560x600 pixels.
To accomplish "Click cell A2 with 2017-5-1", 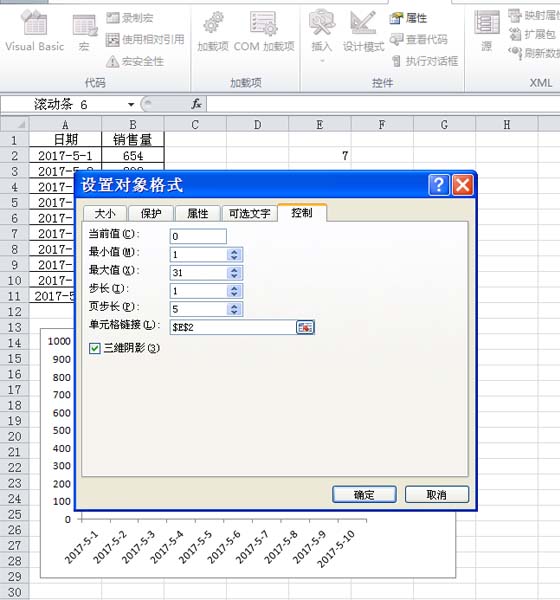I will tap(65, 156).
